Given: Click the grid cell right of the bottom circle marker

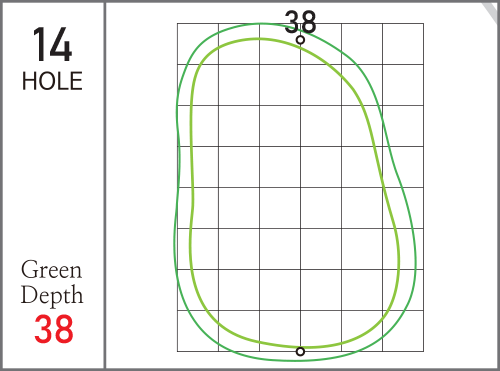Looking at the screenshot, I should (x=321, y=331).
